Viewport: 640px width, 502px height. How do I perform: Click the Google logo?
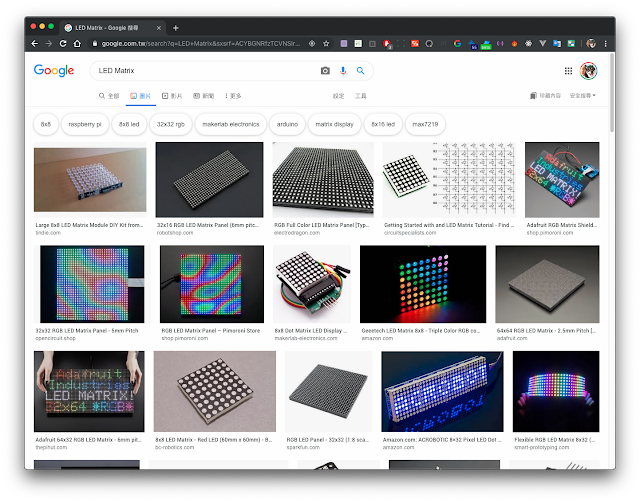pyautogui.click(x=54, y=71)
